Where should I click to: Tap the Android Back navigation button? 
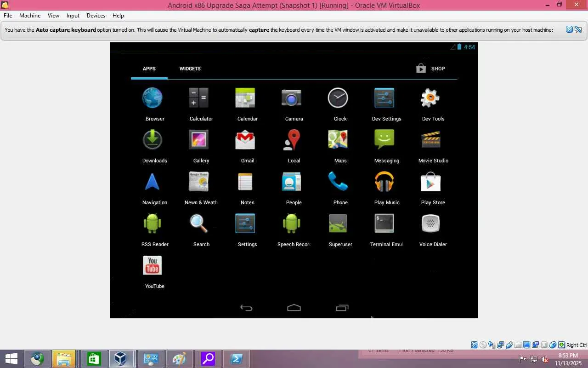point(246,308)
